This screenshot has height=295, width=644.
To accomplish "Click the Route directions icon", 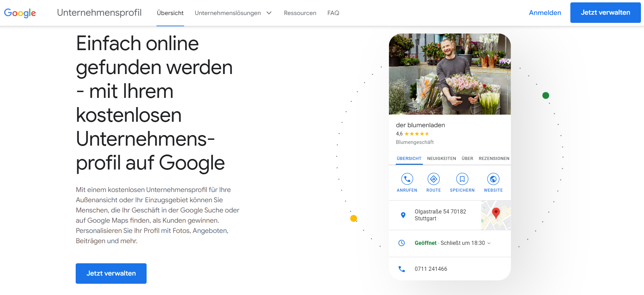I will (x=434, y=179).
